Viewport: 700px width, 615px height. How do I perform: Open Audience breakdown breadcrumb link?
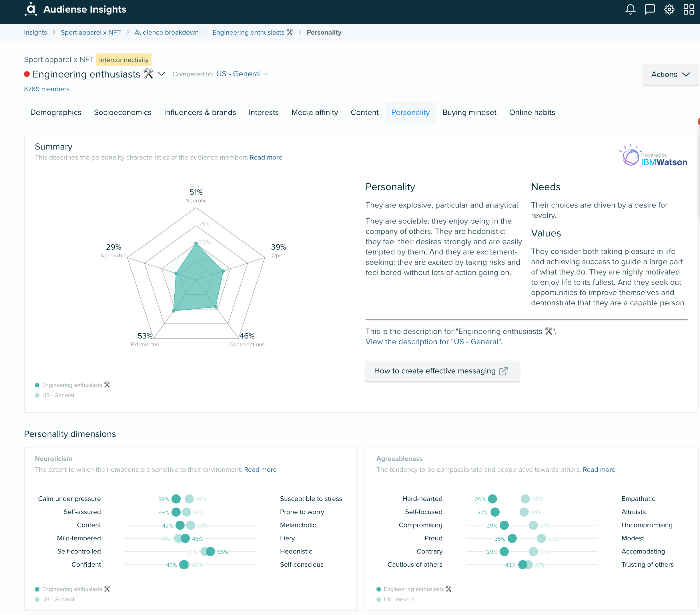click(166, 32)
